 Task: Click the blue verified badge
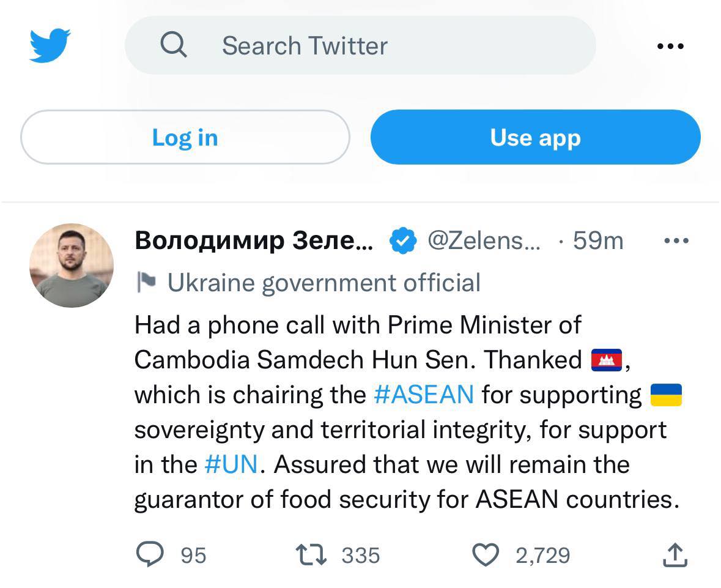(402, 241)
